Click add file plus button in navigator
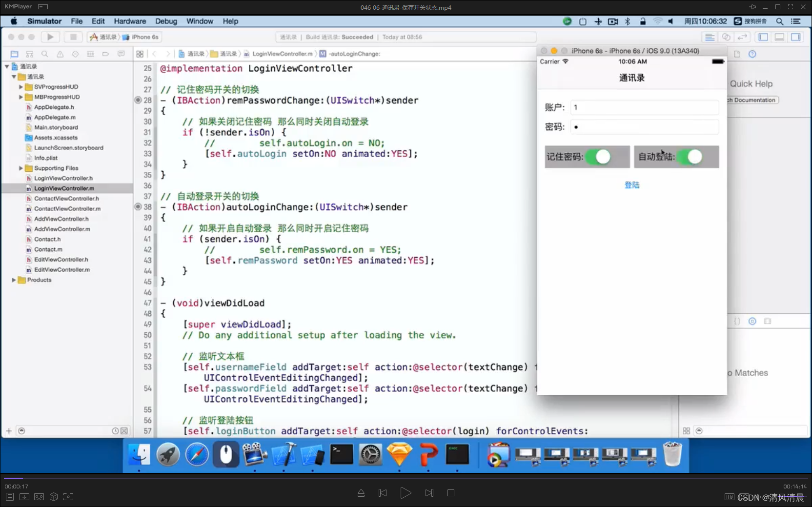This screenshot has width=812, height=507. 9,431
